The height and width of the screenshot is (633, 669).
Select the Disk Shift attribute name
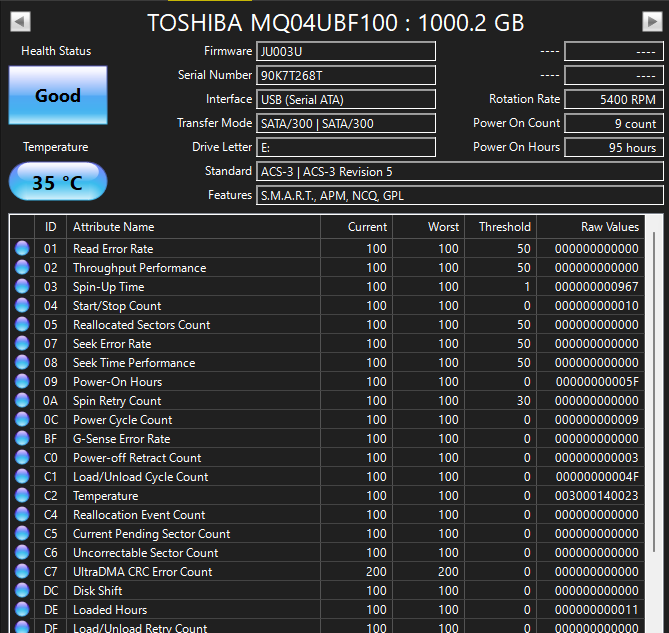pyautogui.click(x=98, y=591)
